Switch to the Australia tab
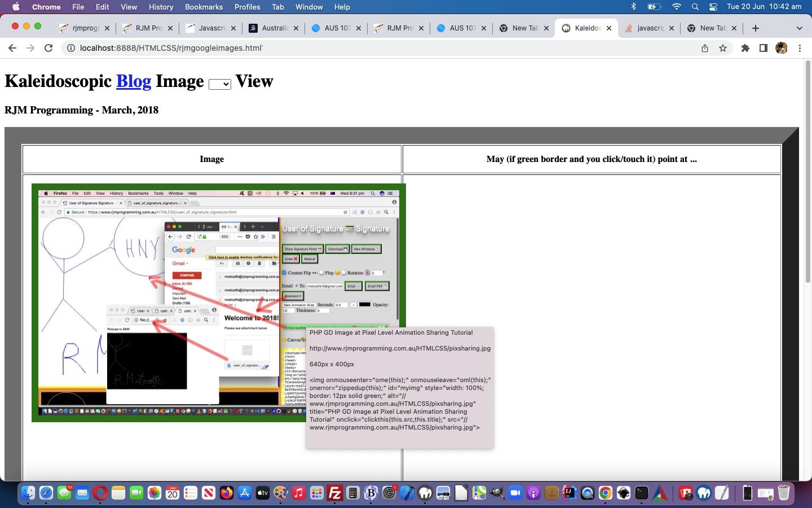Screen dimensions: 812x508 [274, 28]
